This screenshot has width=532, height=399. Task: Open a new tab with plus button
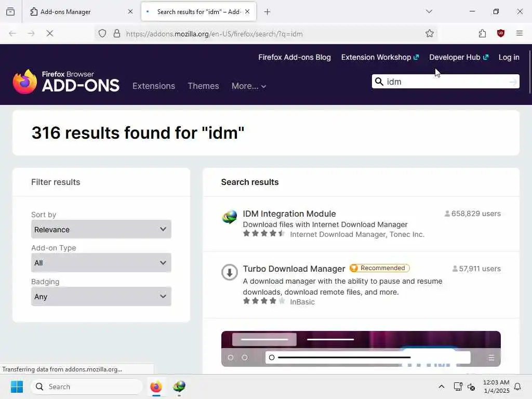coord(268,12)
